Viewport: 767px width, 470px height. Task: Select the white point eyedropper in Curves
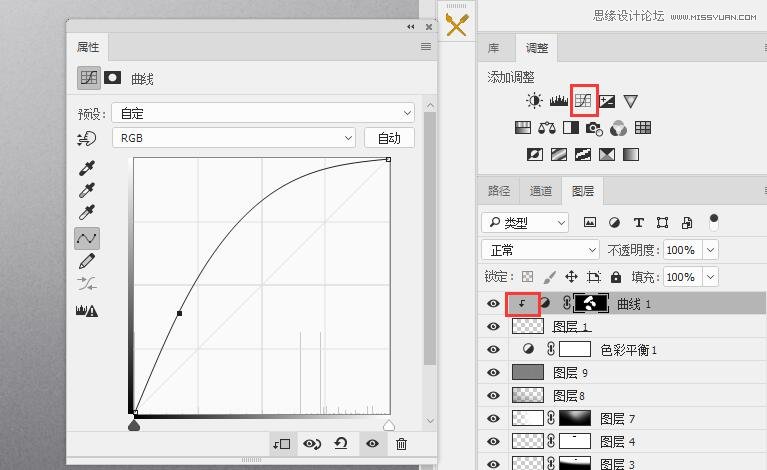point(87,212)
